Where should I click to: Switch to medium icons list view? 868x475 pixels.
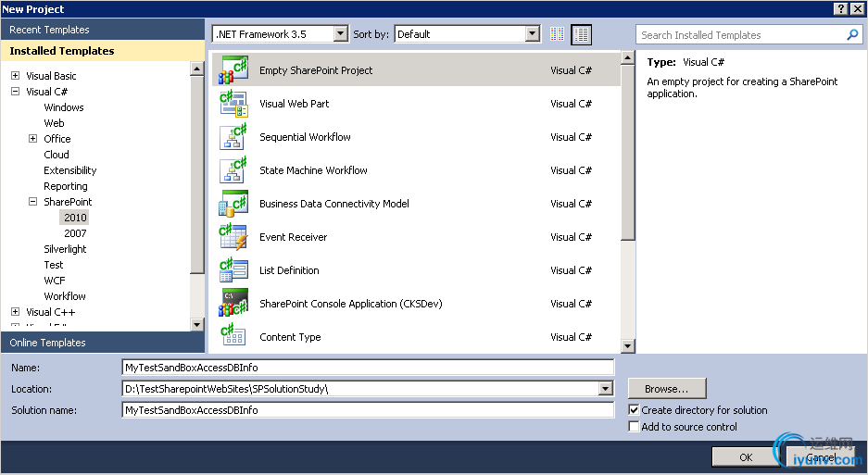tap(581, 34)
